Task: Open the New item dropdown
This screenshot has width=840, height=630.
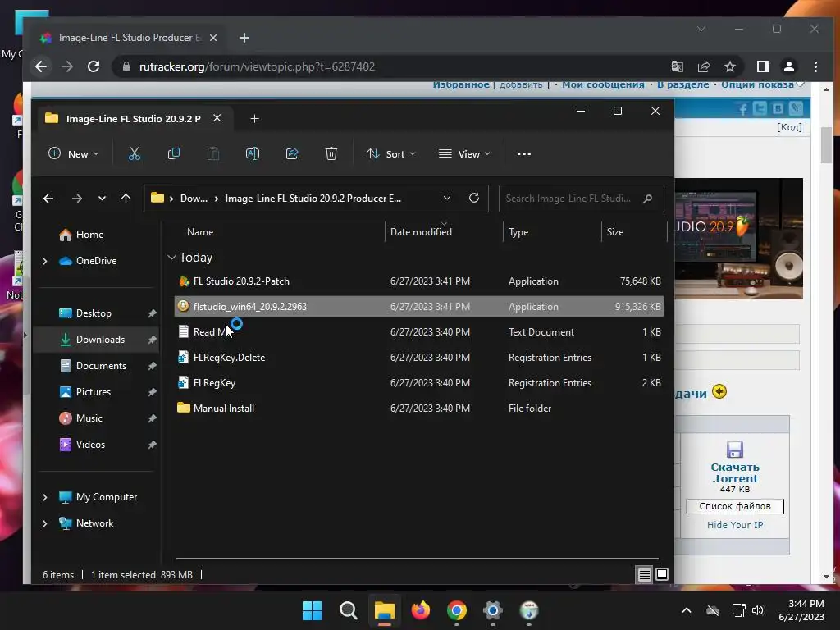Action: tap(74, 153)
